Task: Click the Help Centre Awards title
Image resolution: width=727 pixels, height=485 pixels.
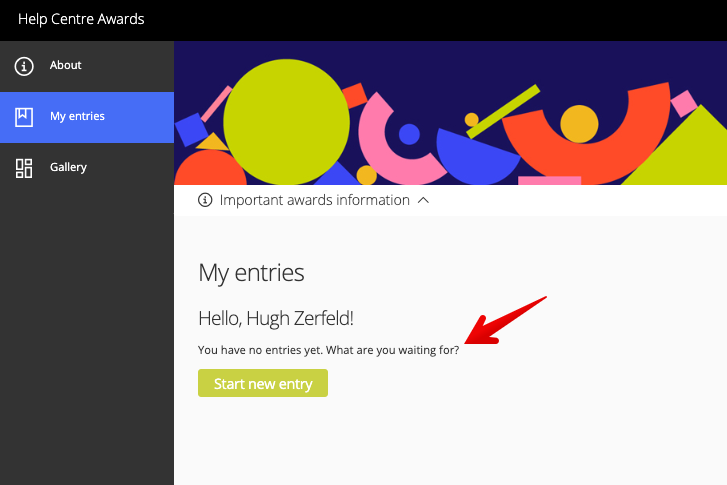Action: coord(81,19)
